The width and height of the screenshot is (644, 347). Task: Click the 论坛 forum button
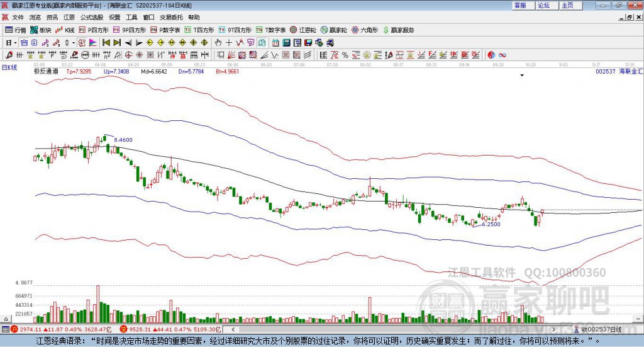pos(547,5)
